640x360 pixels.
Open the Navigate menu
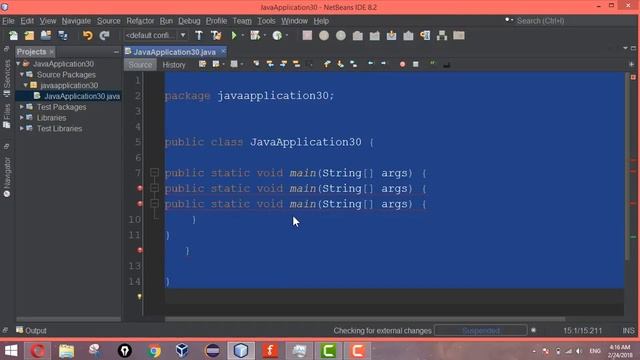(x=76, y=21)
